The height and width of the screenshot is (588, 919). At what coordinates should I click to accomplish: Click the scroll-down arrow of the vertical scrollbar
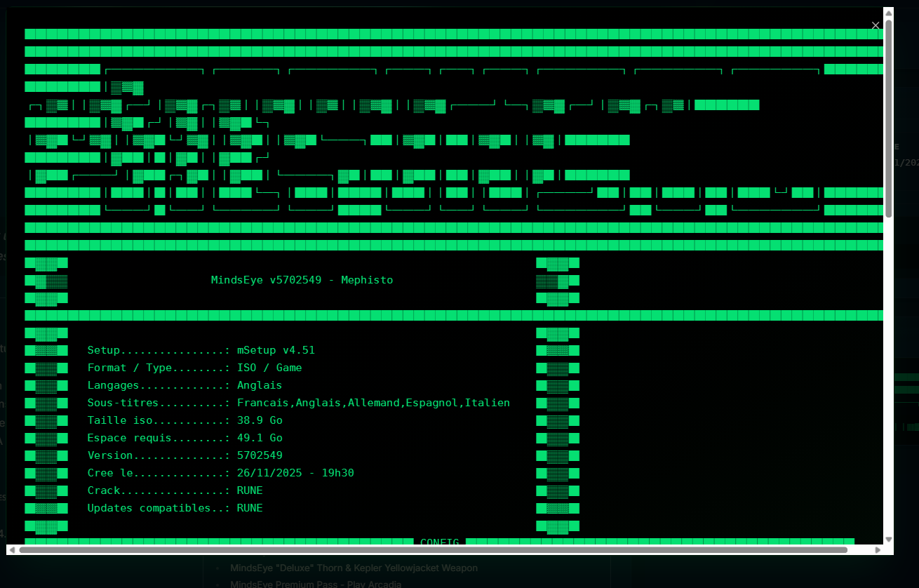889,540
